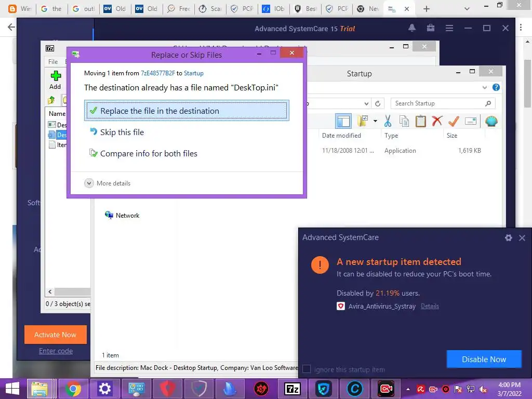
Task: Click the clipboard Paste icon in Startup toolbar
Action: click(421, 121)
